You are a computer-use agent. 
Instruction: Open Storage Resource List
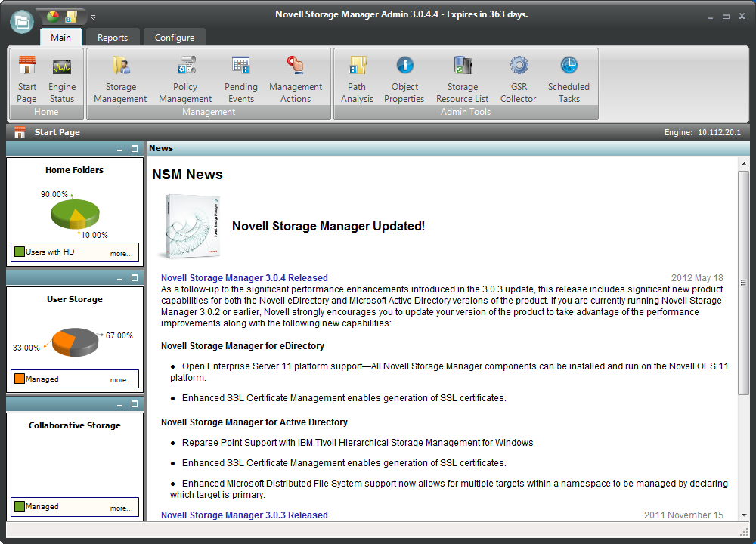(462, 79)
